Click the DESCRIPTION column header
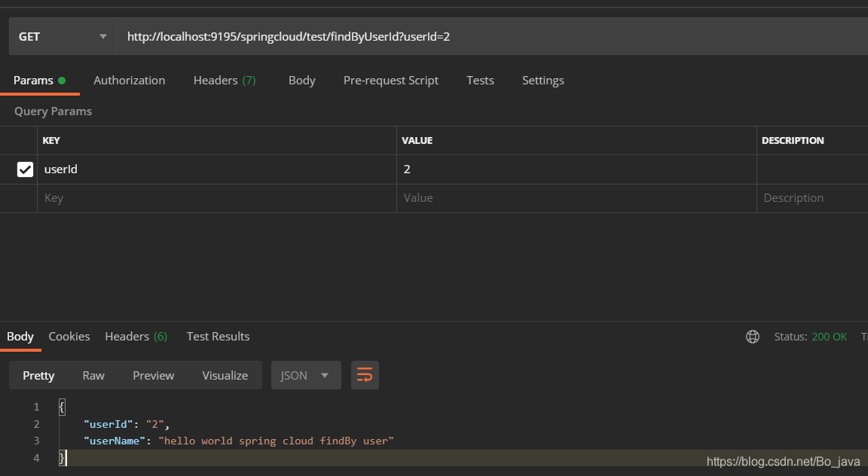Image resolution: width=868 pixels, height=476 pixels. point(793,141)
